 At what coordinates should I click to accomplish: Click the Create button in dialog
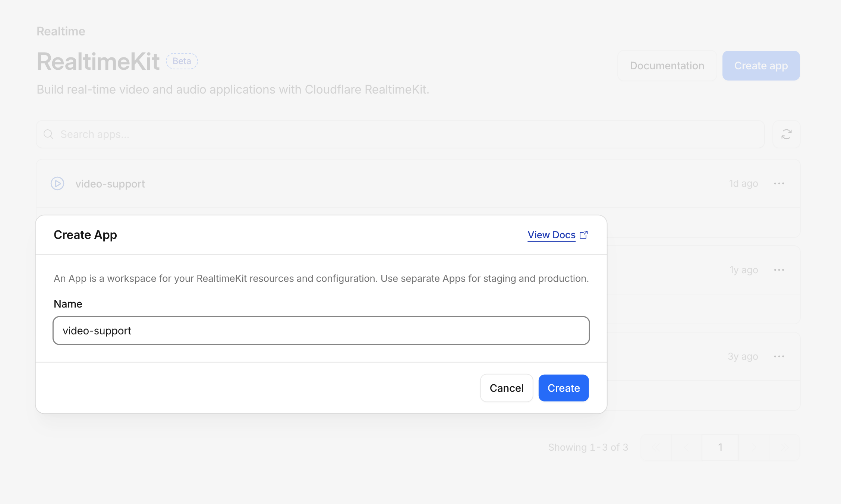point(564,388)
